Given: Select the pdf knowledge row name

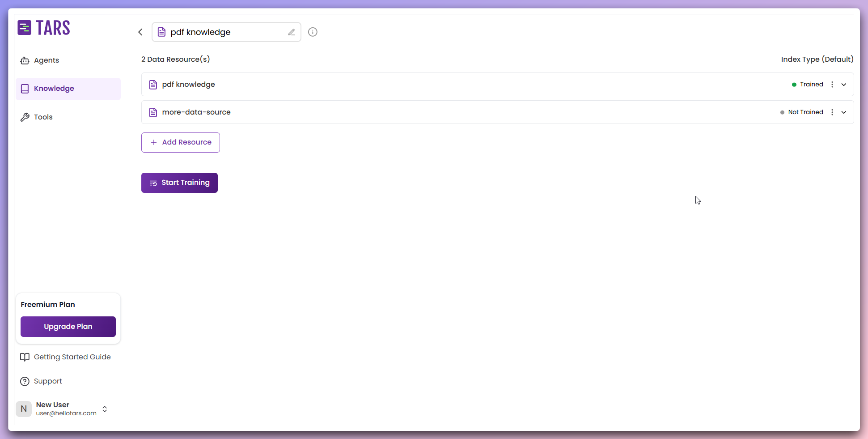Looking at the screenshot, I should pyautogui.click(x=188, y=85).
